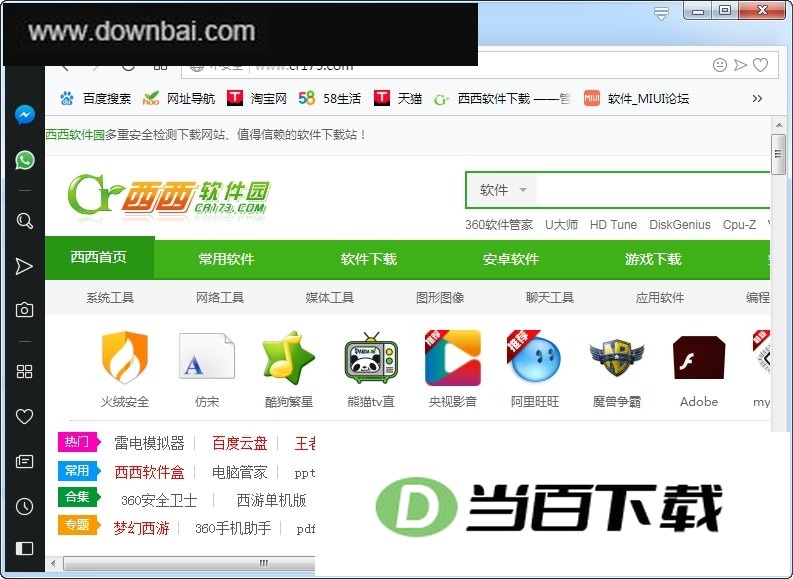
Task: Open 媒体工具 subcategory
Action: (330, 297)
